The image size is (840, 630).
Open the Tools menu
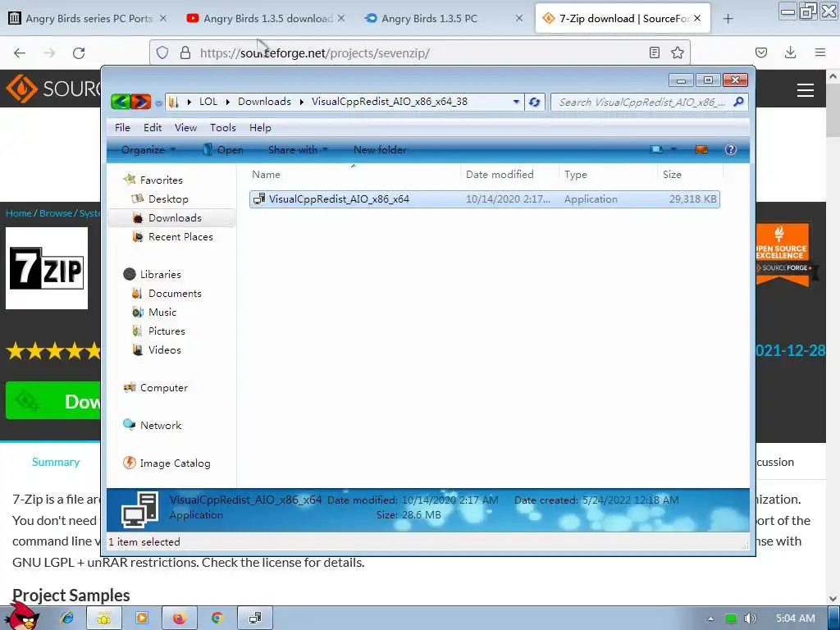(x=223, y=127)
